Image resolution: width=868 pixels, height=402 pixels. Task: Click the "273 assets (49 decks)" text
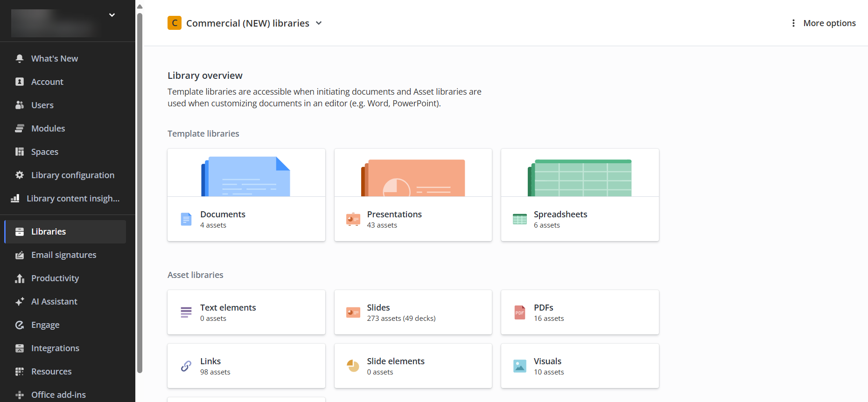click(401, 319)
